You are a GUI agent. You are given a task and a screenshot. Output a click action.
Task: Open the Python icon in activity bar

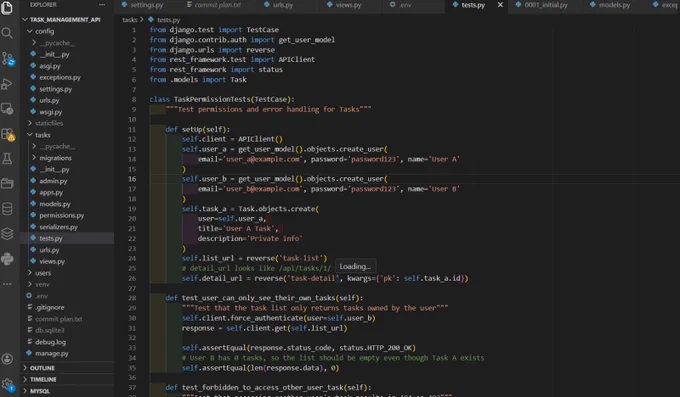(x=7, y=259)
